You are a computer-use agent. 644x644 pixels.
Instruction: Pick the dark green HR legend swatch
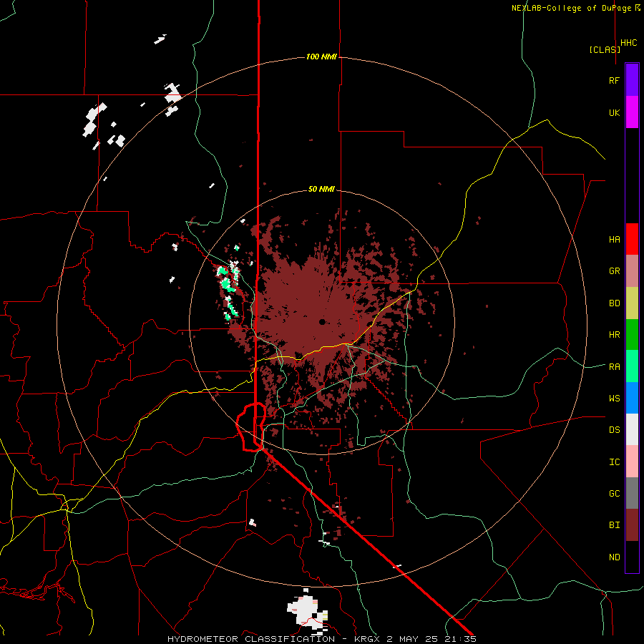pyautogui.click(x=632, y=335)
